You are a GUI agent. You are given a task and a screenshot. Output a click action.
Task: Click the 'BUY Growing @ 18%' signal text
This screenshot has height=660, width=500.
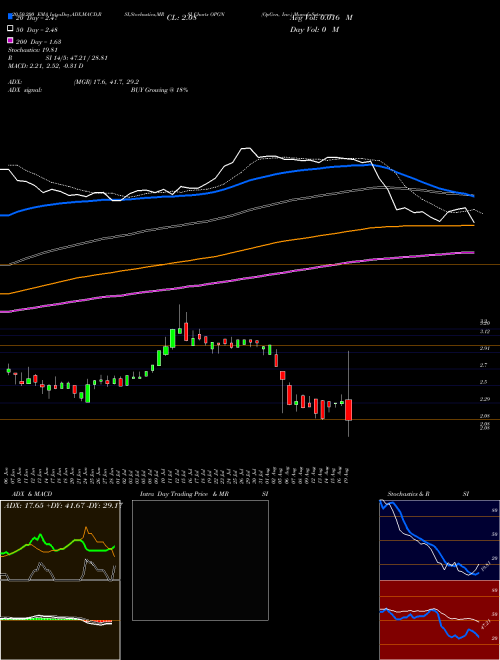click(159, 90)
